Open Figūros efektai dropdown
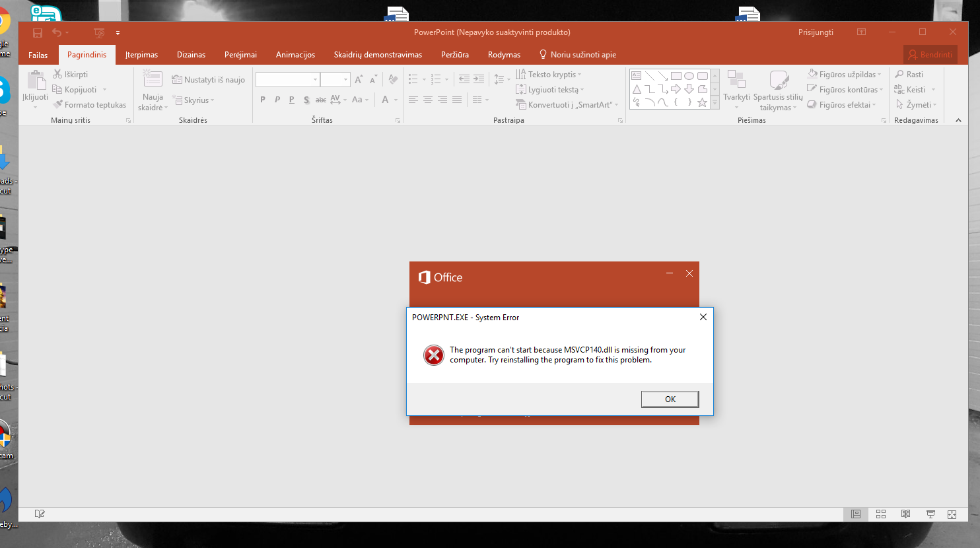The height and width of the screenshot is (548, 980). tap(841, 105)
